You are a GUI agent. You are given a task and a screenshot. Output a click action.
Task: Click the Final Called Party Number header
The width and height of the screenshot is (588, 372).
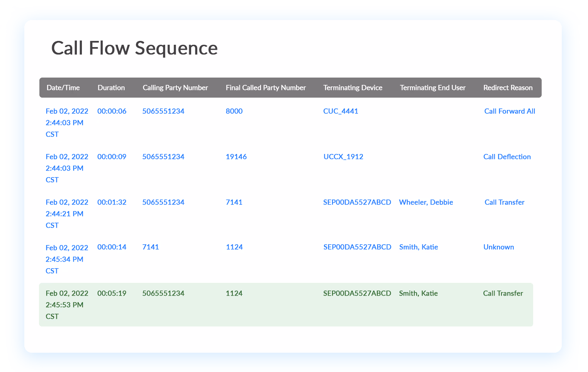[x=266, y=88]
